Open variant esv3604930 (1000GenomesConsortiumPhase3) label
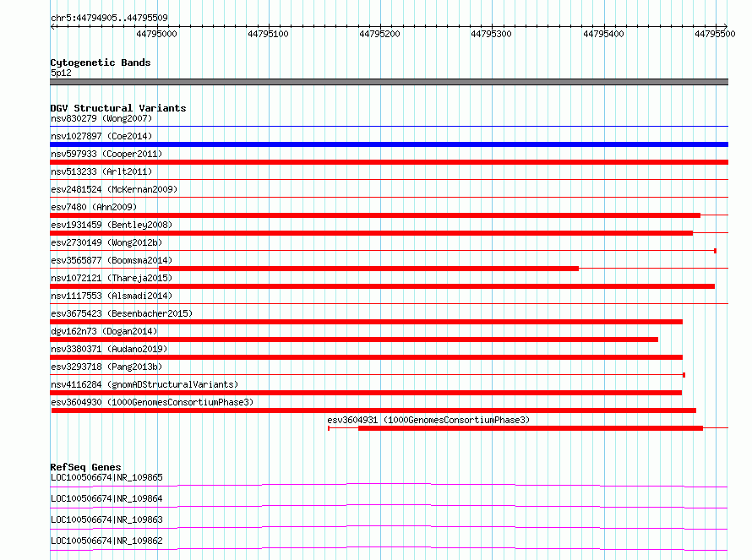This screenshot has width=752, height=560. pos(152,402)
